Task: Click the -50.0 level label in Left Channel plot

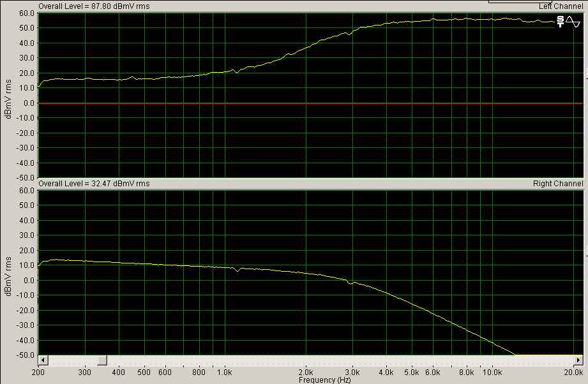Action: coord(27,177)
